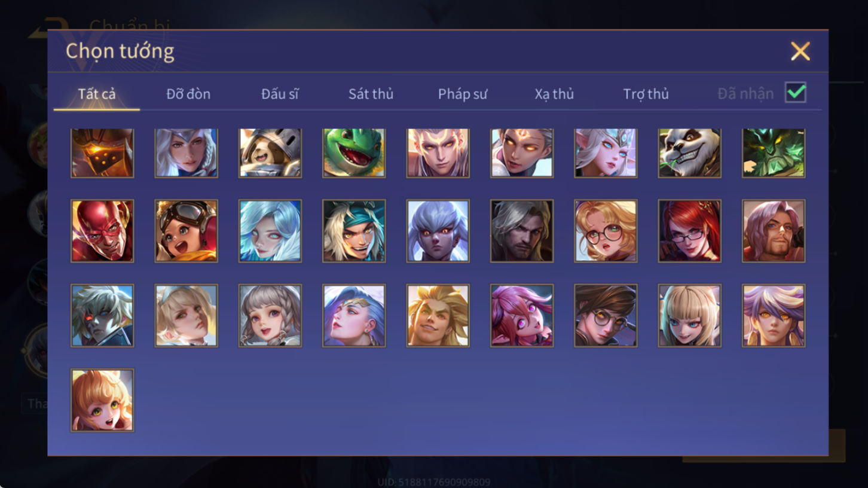Close the Chọn tướng dialog

[800, 51]
